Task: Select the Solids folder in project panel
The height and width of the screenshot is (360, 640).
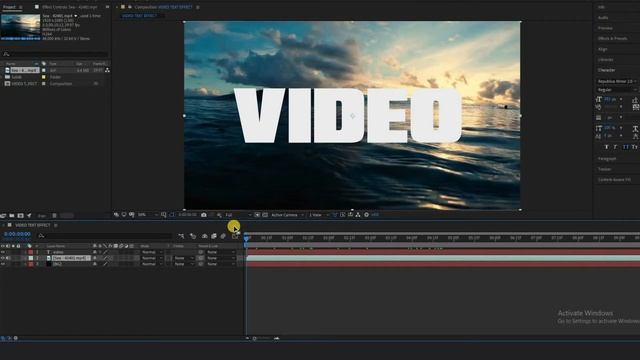Action: pyautogui.click(x=16, y=77)
